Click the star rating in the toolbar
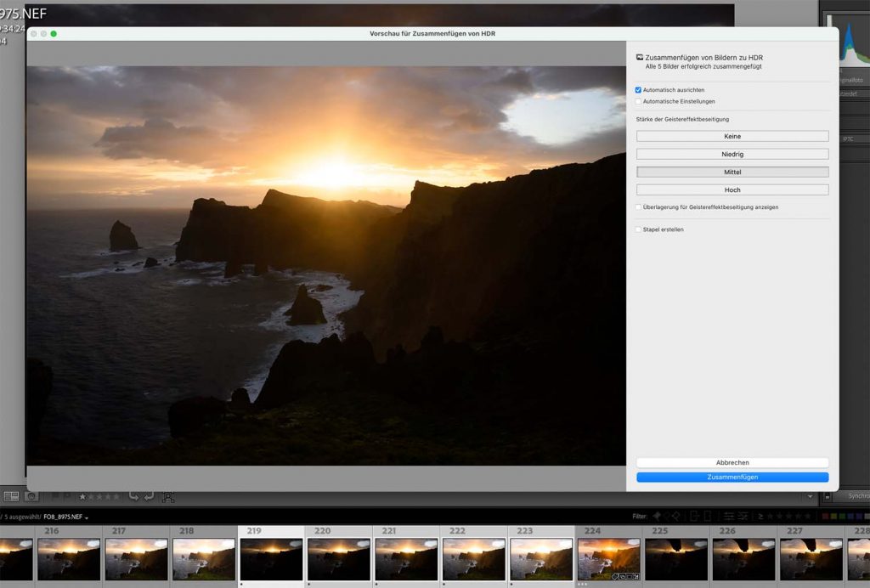Screen dimensions: 870x588 [x=99, y=496]
